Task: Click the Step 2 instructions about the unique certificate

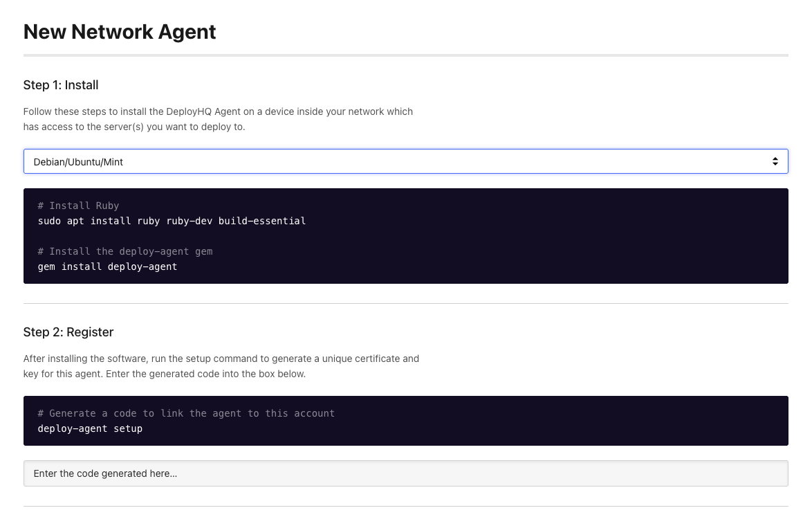Action: (x=221, y=366)
